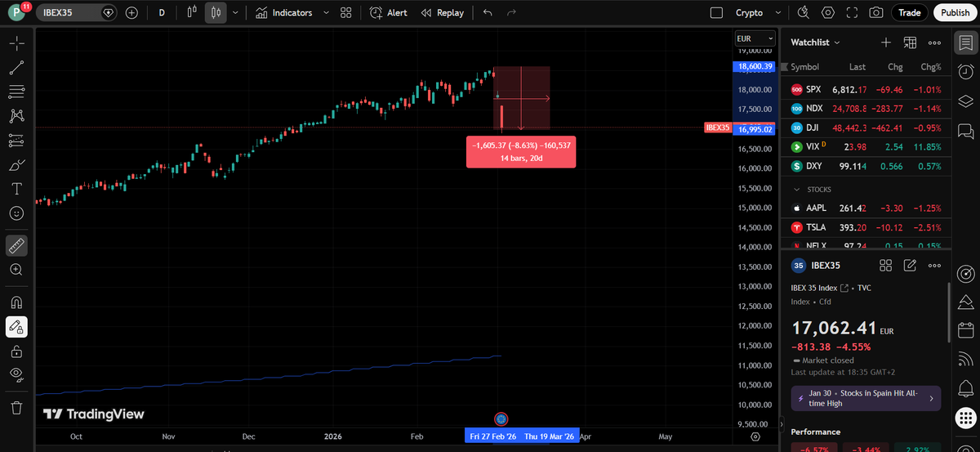Select the ruler measure tool

(x=16, y=245)
